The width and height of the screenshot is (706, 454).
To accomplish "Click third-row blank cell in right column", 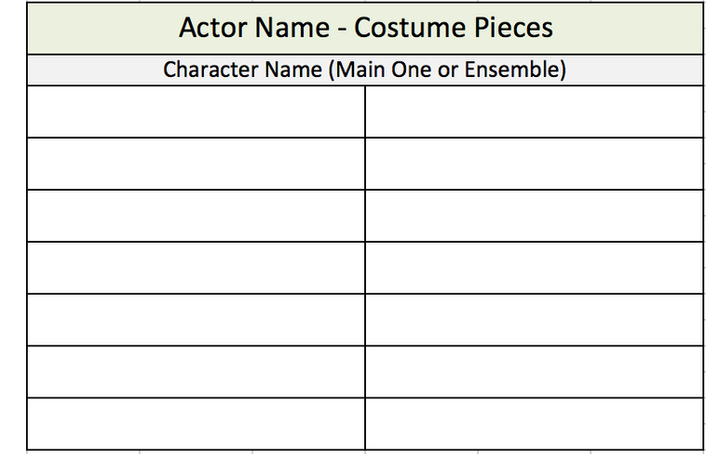I will point(535,215).
